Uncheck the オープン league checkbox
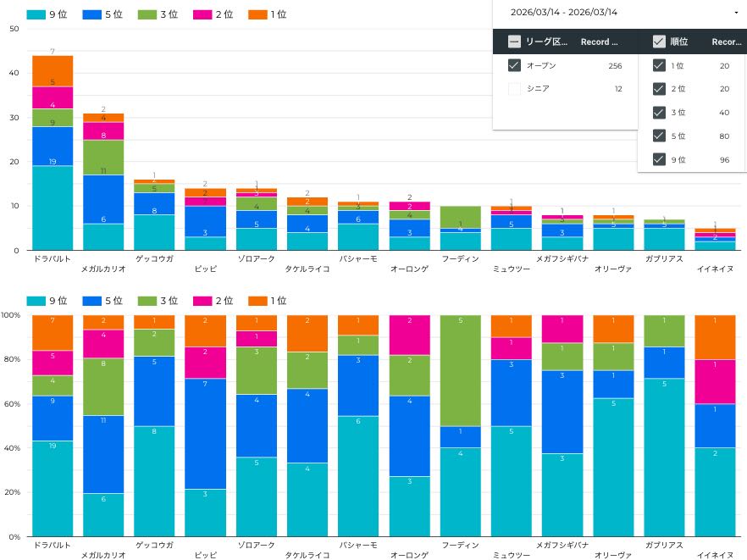The width and height of the screenshot is (747, 560). point(514,65)
